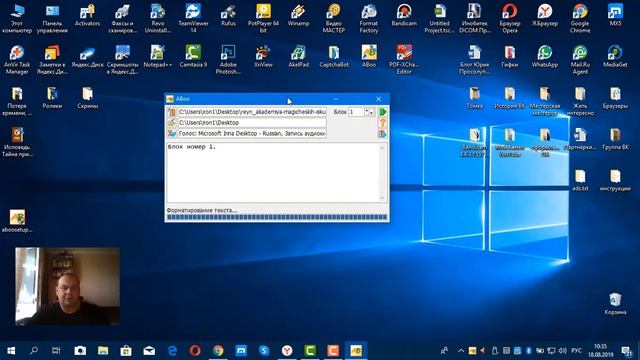640x360 pixels.
Task: Open voice settings icon beside the Голос field
Action: pyautogui.click(x=172, y=133)
